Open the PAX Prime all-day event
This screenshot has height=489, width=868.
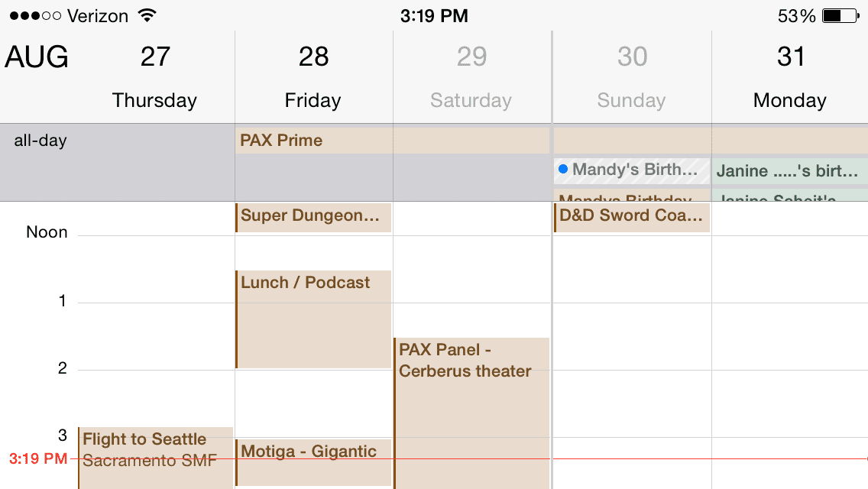coord(392,140)
